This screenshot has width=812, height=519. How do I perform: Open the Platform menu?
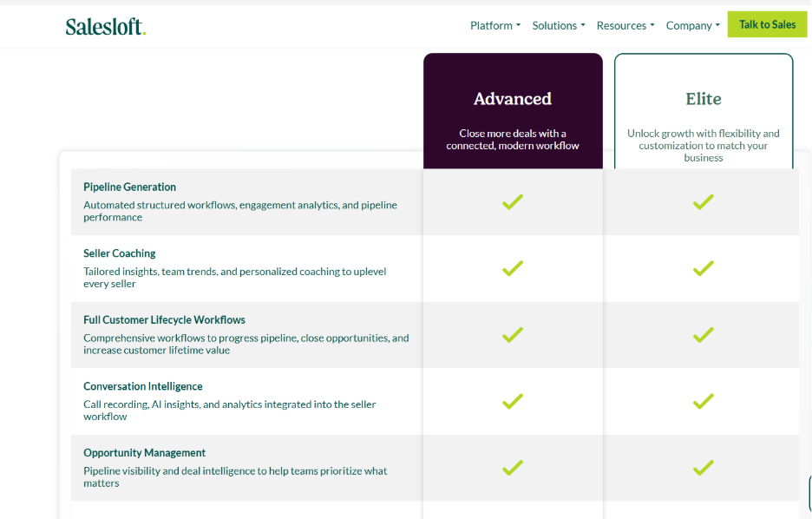coord(495,25)
